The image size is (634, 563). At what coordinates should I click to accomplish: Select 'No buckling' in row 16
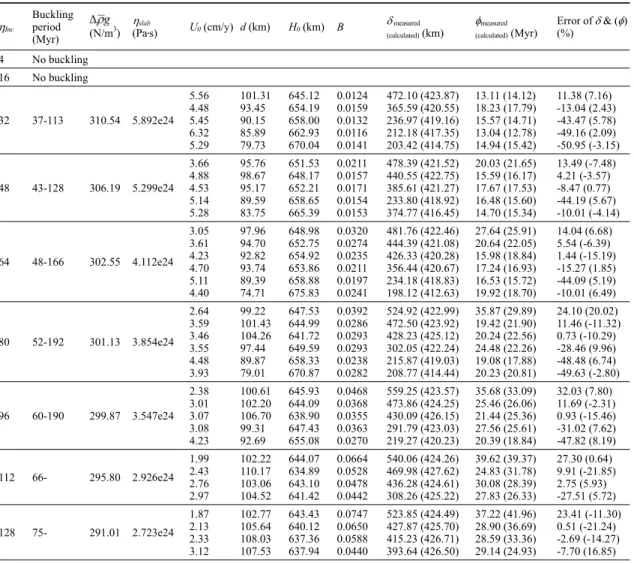coord(60,77)
